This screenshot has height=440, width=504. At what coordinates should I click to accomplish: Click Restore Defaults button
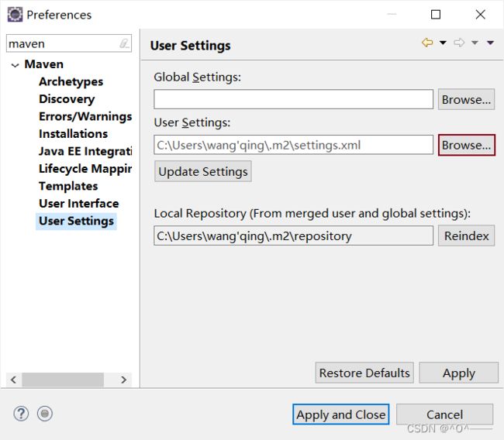[x=364, y=373]
